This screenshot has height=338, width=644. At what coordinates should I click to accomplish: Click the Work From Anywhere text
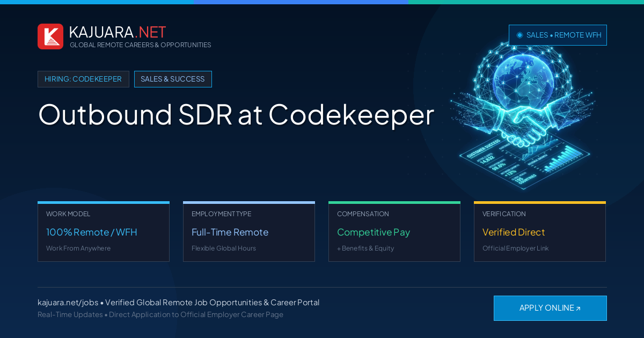78,248
